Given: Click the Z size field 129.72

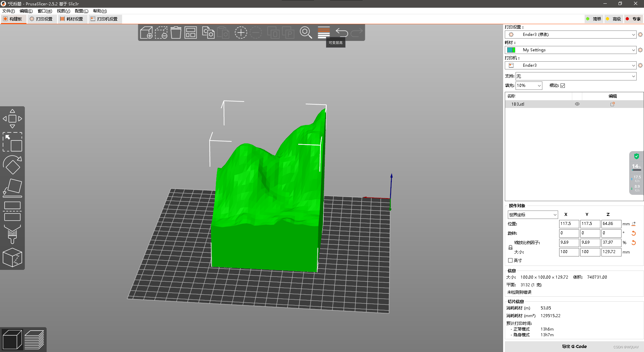Looking at the screenshot, I should [x=611, y=252].
